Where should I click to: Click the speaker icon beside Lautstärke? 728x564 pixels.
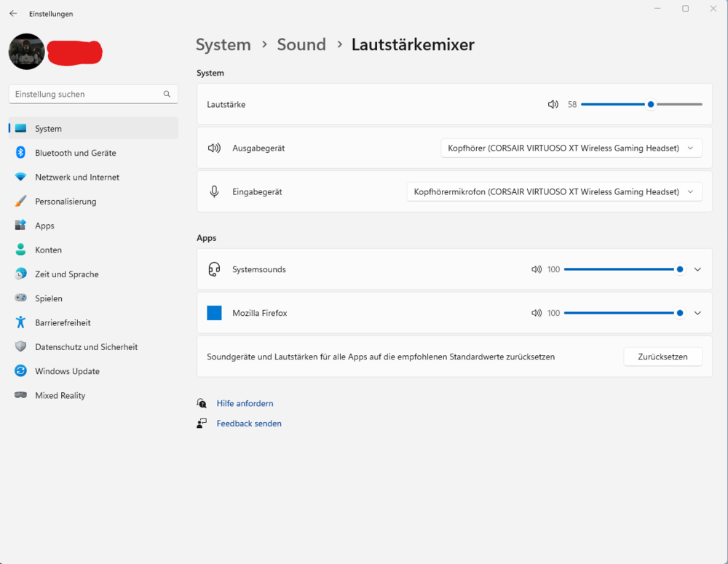(553, 104)
